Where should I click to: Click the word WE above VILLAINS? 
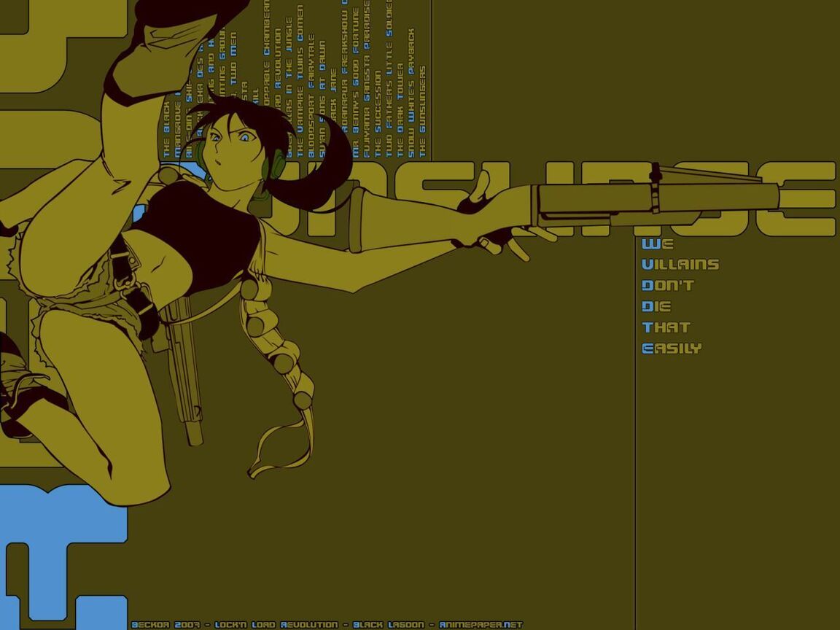coord(657,244)
